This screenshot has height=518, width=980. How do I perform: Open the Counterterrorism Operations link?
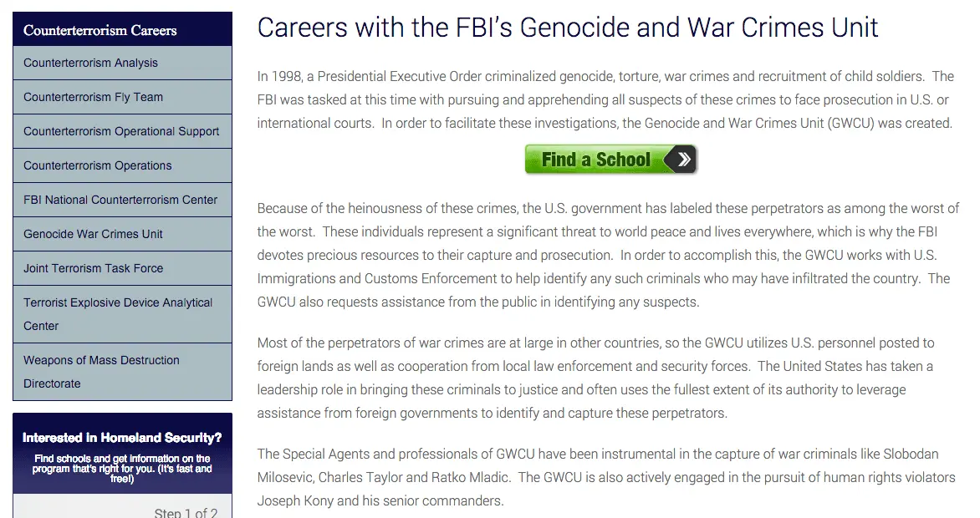pos(97,165)
